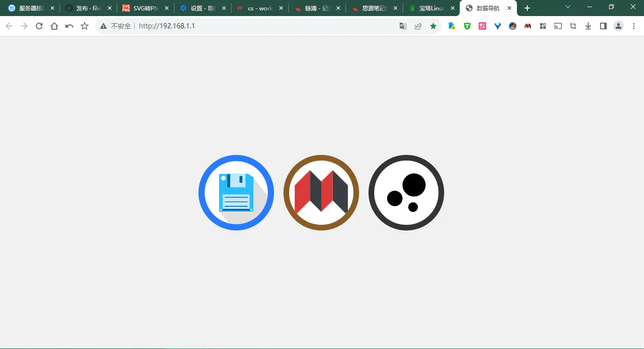Image resolution: width=644 pixels, height=349 pixels.
Task: Go back to the previous page
Action: click(x=9, y=26)
